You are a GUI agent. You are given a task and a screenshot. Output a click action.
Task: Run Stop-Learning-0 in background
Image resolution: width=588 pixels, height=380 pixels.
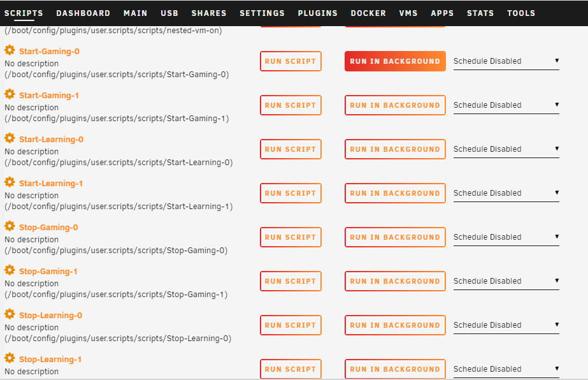click(395, 325)
